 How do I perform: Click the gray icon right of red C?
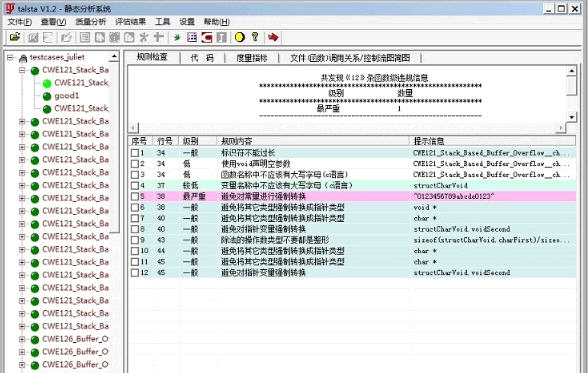point(222,37)
